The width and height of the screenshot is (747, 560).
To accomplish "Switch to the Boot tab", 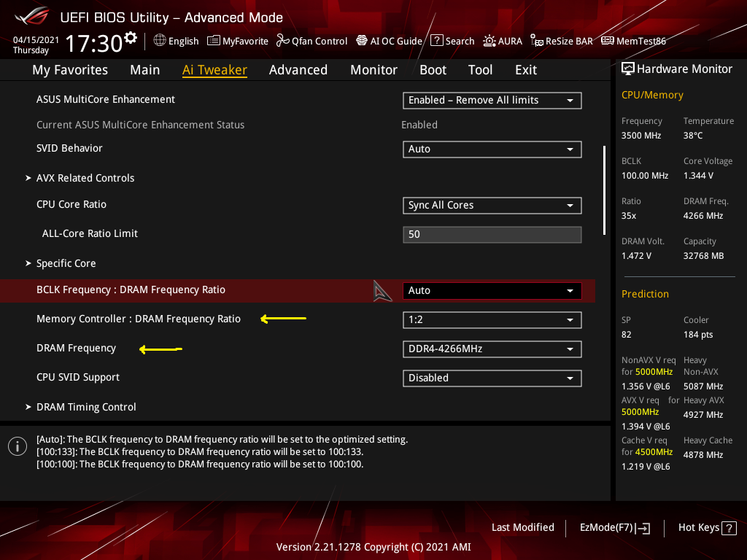I will pyautogui.click(x=433, y=70).
